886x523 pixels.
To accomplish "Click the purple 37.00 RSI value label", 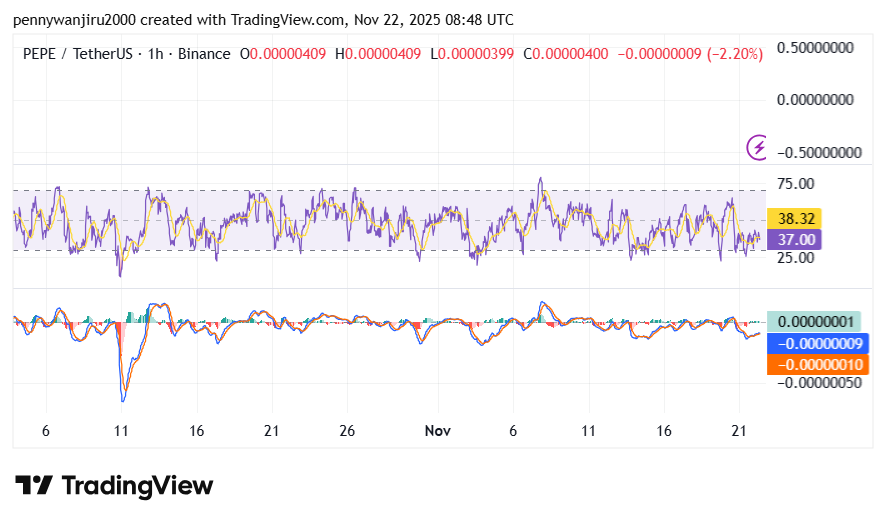I will pos(792,240).
